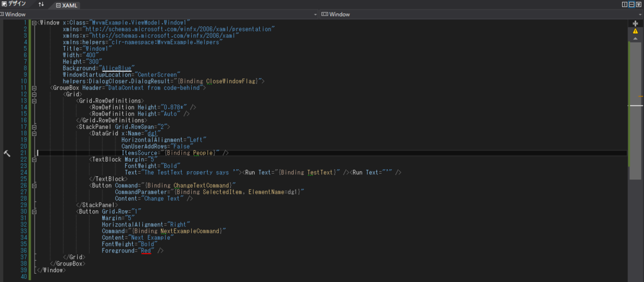Viewport: 644px width, 282px height.
Task: Collapse the StackPanel on line 17
Action: tap(34, 127)
